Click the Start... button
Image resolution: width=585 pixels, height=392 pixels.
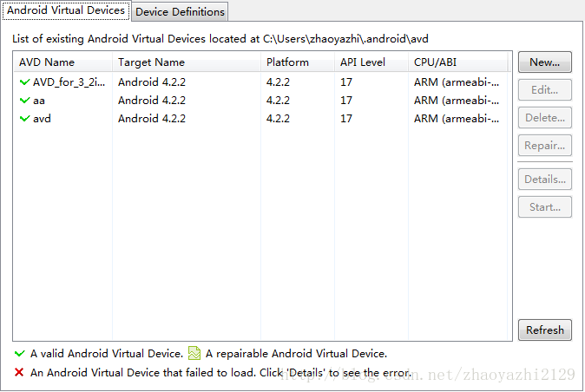pos(545,206)
